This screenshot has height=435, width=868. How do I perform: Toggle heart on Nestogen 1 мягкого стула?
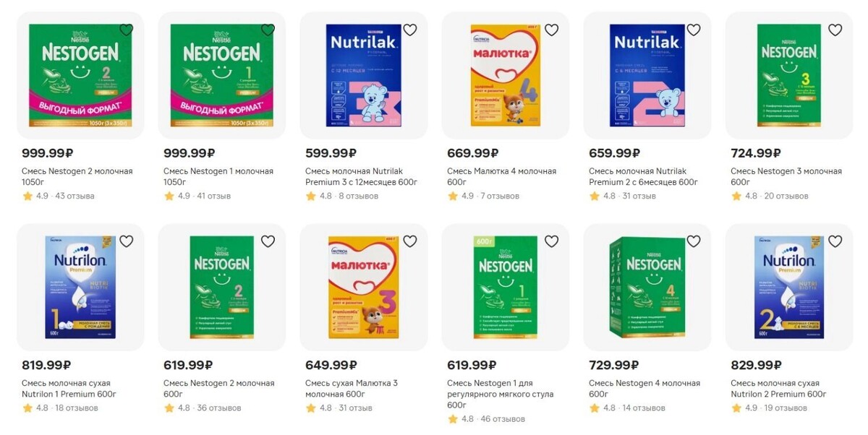click(x=551, y=241)
